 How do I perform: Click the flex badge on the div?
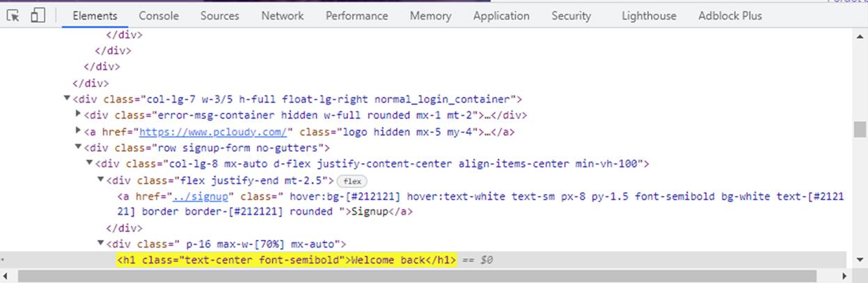click(x=352, y=181)
